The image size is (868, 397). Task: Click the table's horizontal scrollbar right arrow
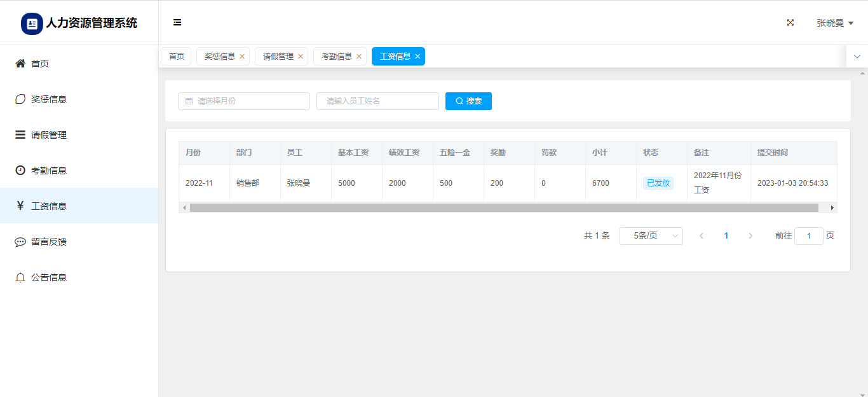832,207
